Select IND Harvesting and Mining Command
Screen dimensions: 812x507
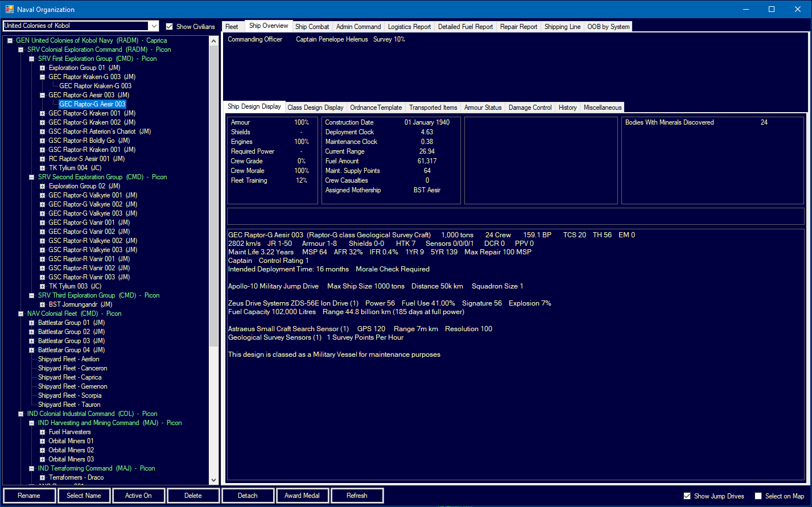pyautogui.click(x=110, y=423)
